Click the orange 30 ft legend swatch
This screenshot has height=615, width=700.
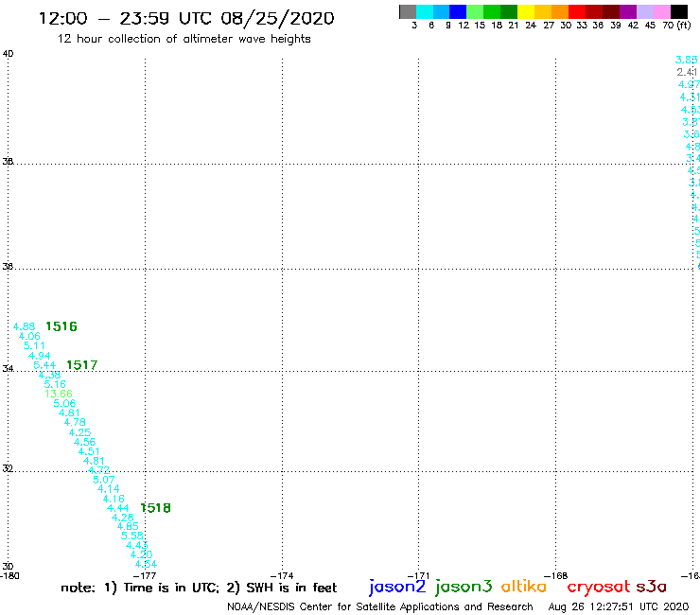tap(560, 11)
